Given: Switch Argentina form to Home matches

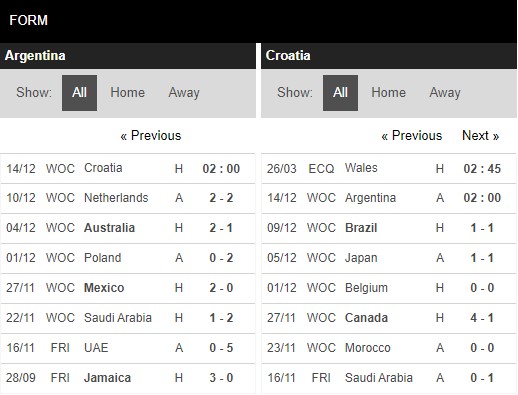Looking at the screenshot, I should 127,93.
